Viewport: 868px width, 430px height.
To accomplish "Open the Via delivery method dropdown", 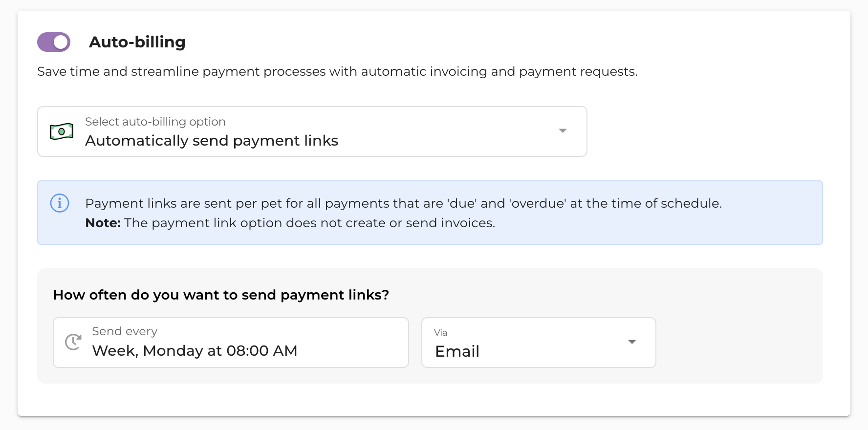I will [x=538, y=342].
